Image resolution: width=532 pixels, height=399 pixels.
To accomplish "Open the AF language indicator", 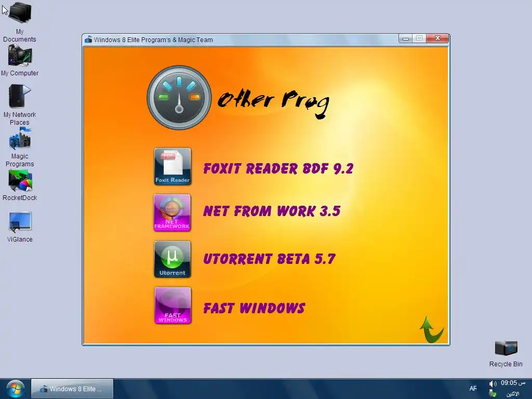I will [x=473, y=389].
